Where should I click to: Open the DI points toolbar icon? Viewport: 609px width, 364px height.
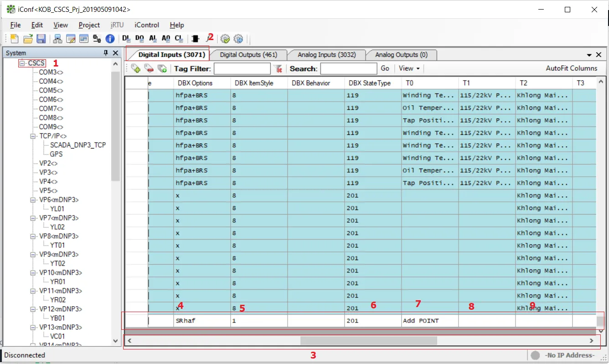coord(127,39)
